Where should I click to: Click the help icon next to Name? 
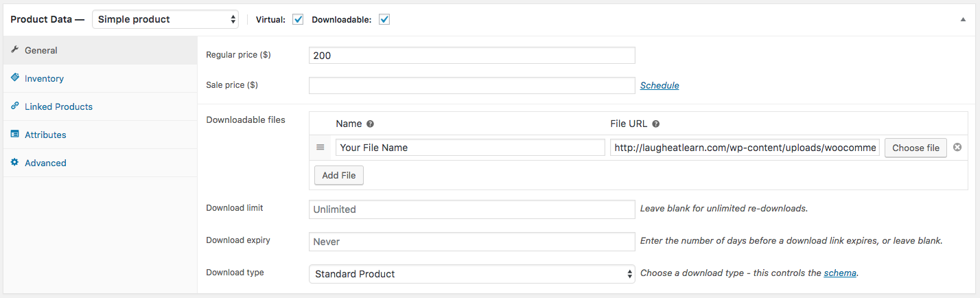(x=370, y=124)
